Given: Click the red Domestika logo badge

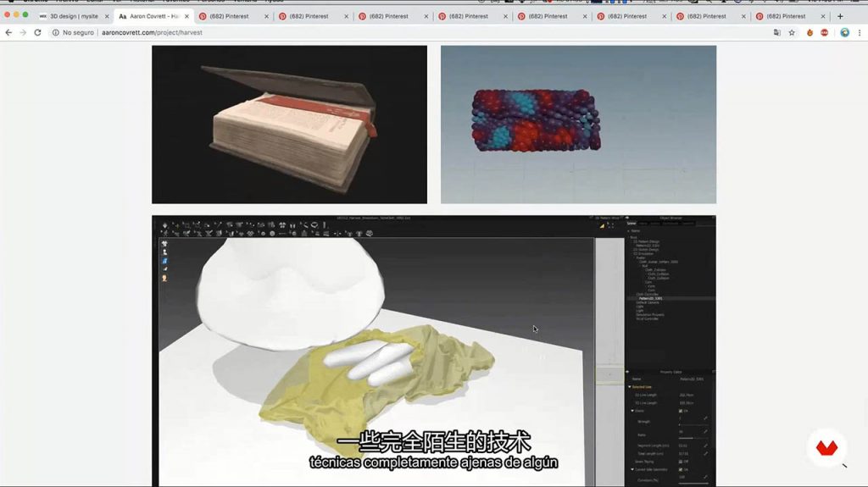Looking at the screenshot, I should tap(827, 447).
